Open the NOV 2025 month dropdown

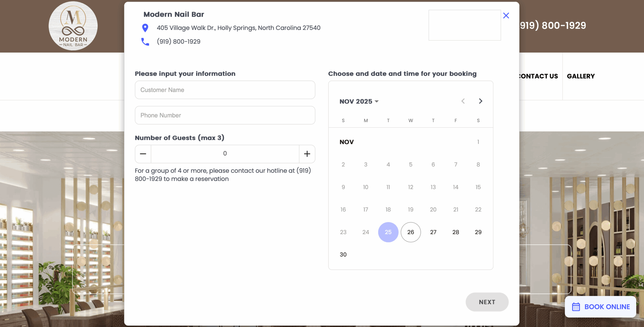pyautogui.click(x=359, y=101)
